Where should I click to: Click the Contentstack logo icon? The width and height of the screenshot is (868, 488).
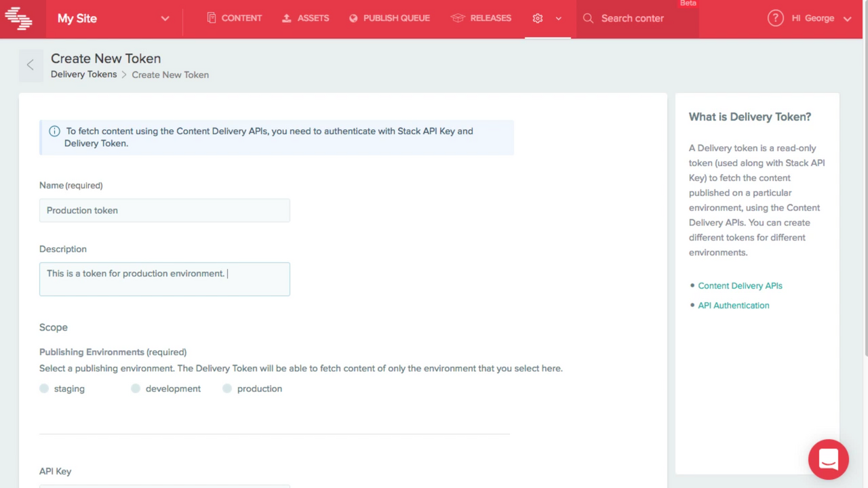pyautogui.click(x=19, y=18)
